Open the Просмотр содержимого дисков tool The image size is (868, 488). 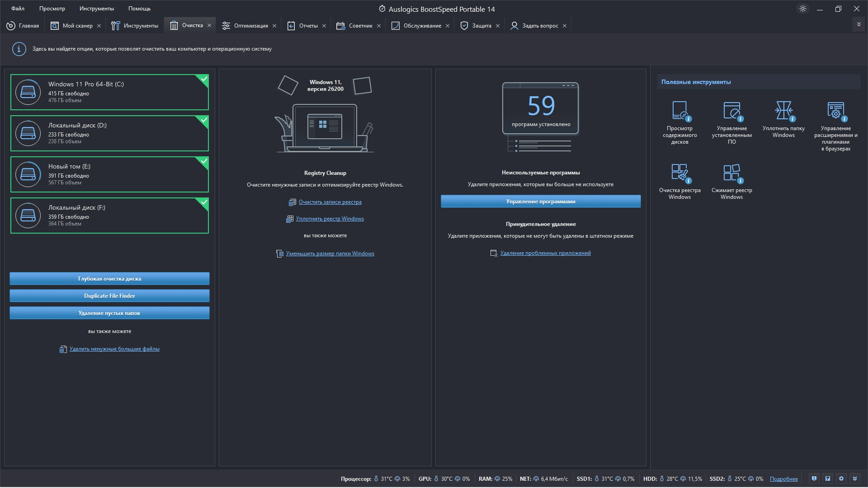679,111
